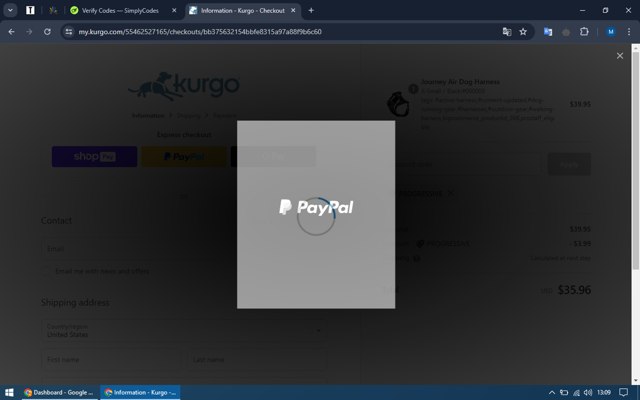The image size is (640, 400).
Task: Open Chrome's three-dot menu
Action: 629,32
